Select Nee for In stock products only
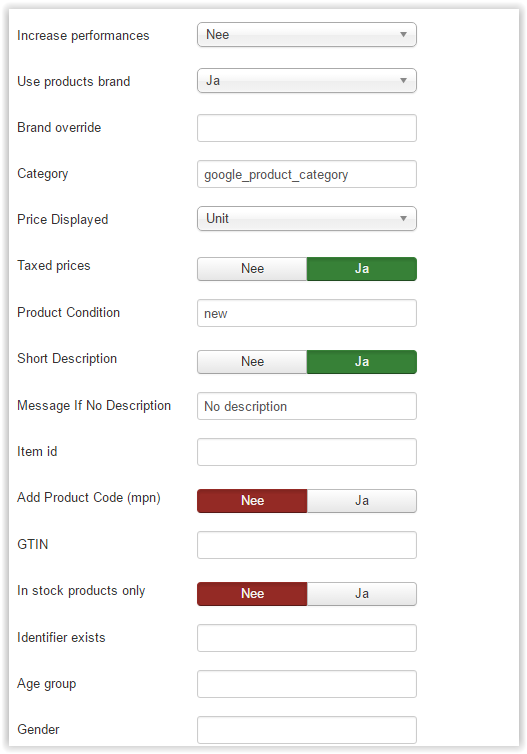The image size is (527, 754). click(252, 594)
